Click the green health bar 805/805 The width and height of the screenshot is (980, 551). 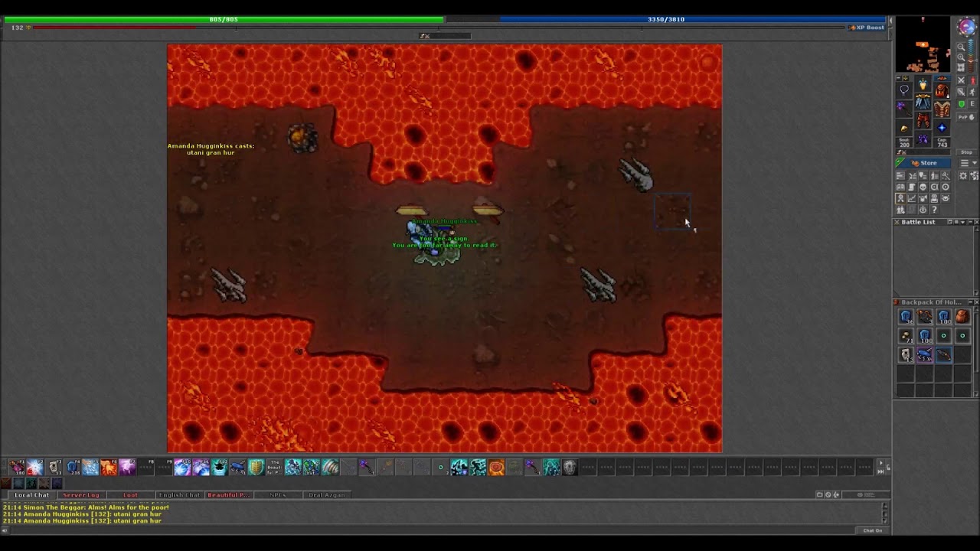[224, 19]
